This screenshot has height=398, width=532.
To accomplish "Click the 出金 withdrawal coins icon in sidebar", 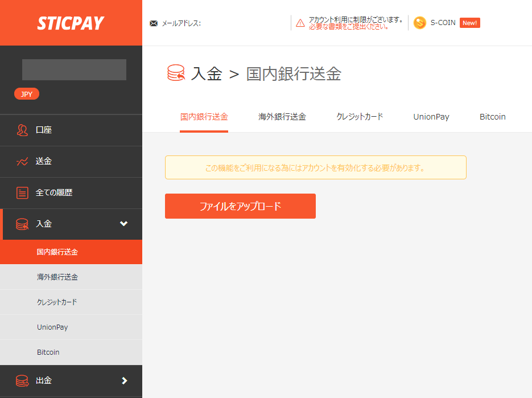I will pos(22,381).
